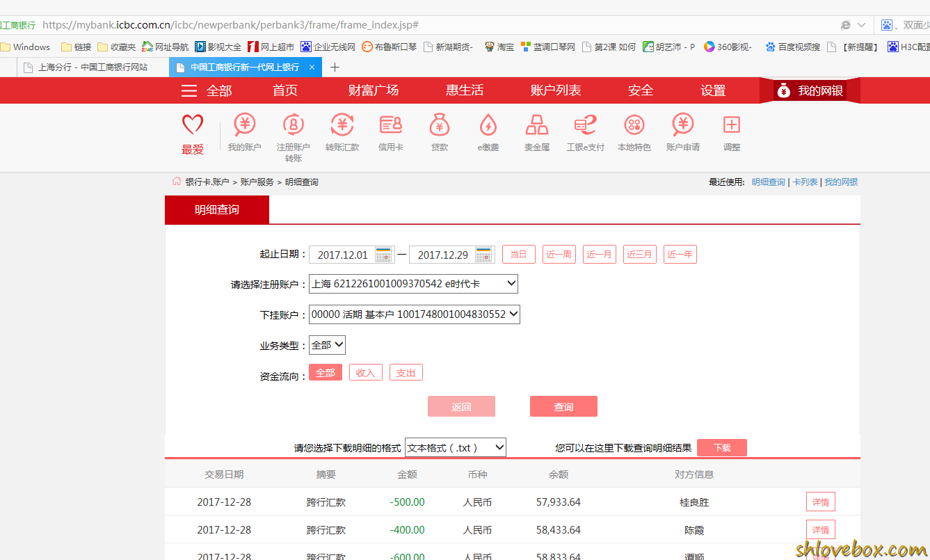Open the 安全 menu
The width and height of the screenshot is (930, 560).
tap(641, 90)
